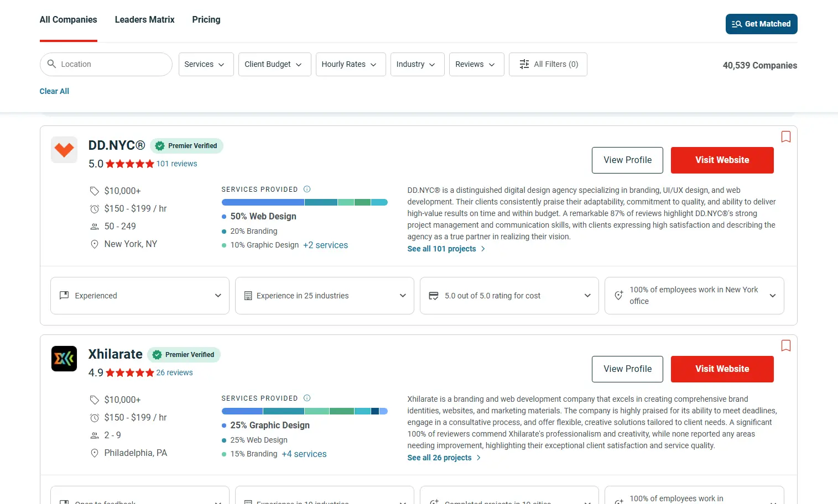The width and height of the screenshot is (838, 504).
Task: Open the Reviews filter dropdown
Action: 477,64
